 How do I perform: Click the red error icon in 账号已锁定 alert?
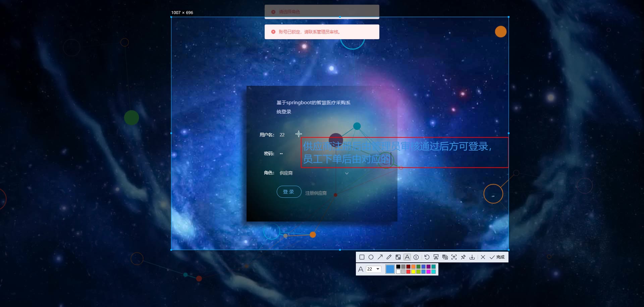tap(273, 32)
